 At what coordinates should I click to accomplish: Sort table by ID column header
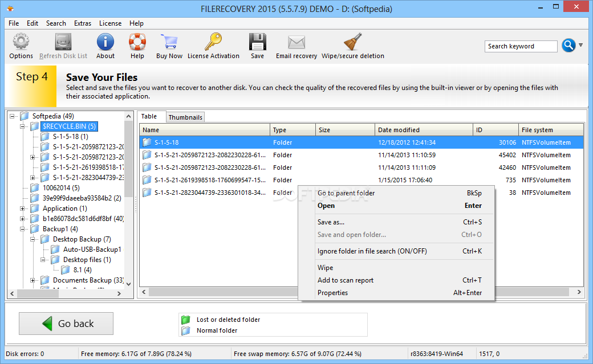click(x=495, y=130)
